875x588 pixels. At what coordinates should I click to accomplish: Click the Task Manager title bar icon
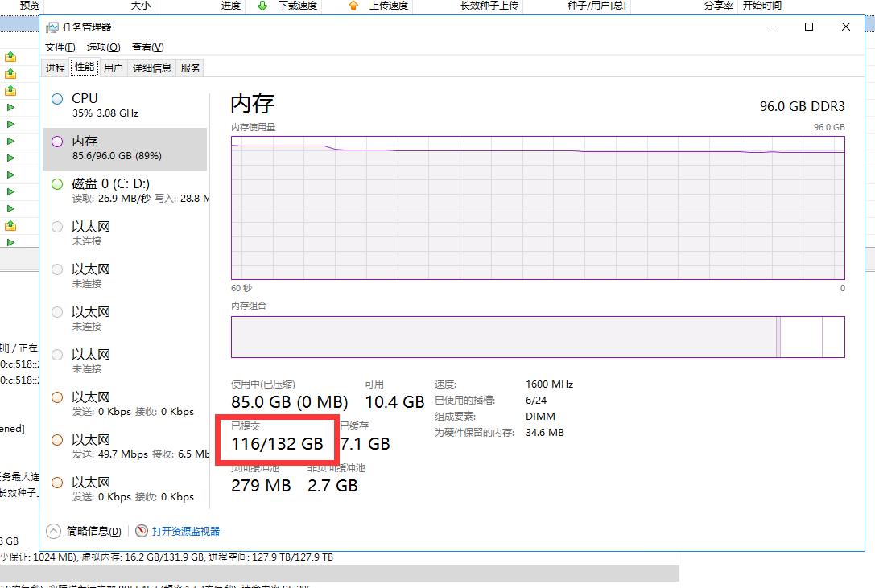pos(52,27)
